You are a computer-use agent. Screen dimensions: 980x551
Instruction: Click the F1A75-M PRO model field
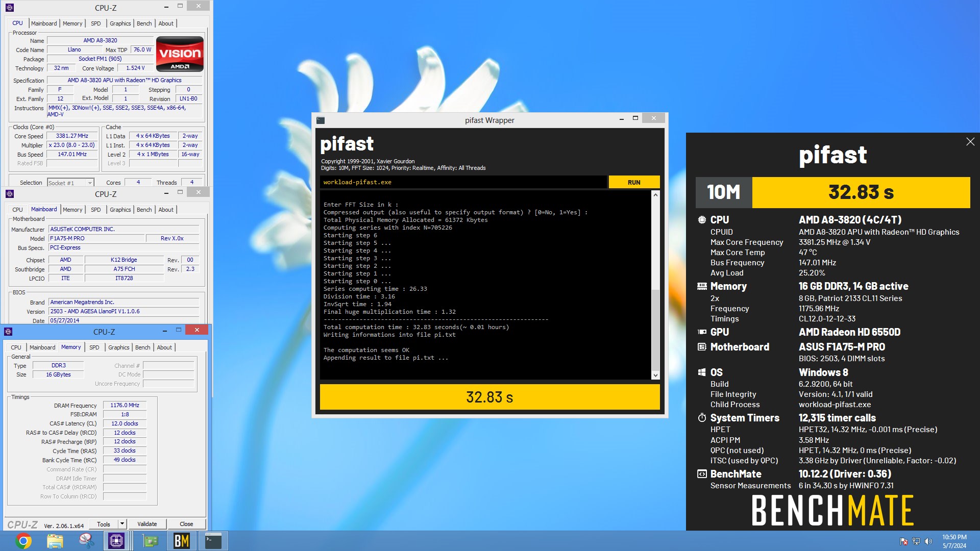tap(96, 238)
